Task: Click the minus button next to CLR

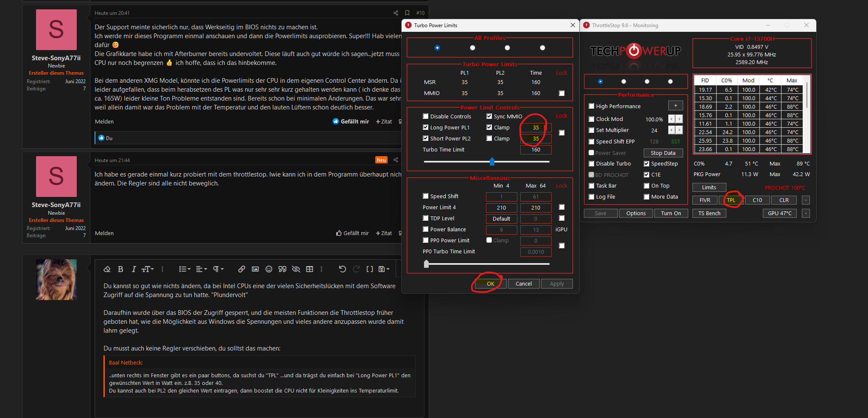Action: pyautogui.click(x=806, y=200)
